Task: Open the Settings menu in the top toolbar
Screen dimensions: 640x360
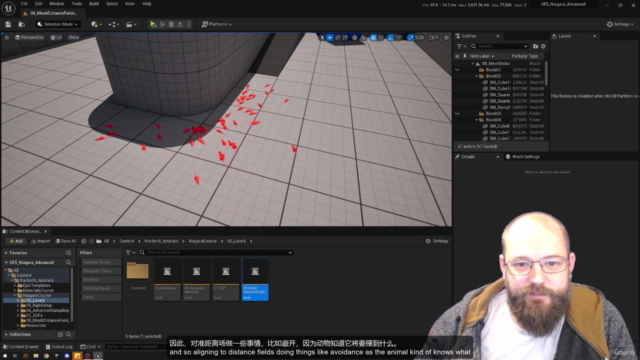Action: pyautogui.click(x=620, y=24)
